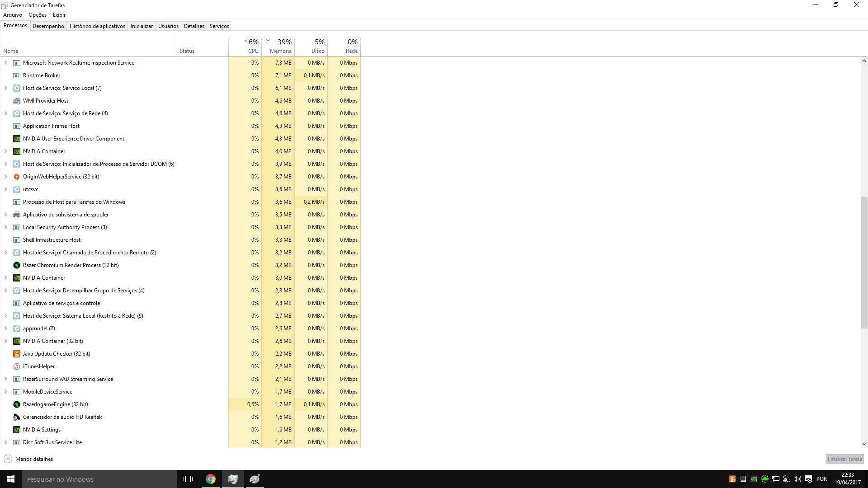The height and width of the screenshot is (488, 868).
Task: Open the taskbar clock and date
Action: coord(847,479)
